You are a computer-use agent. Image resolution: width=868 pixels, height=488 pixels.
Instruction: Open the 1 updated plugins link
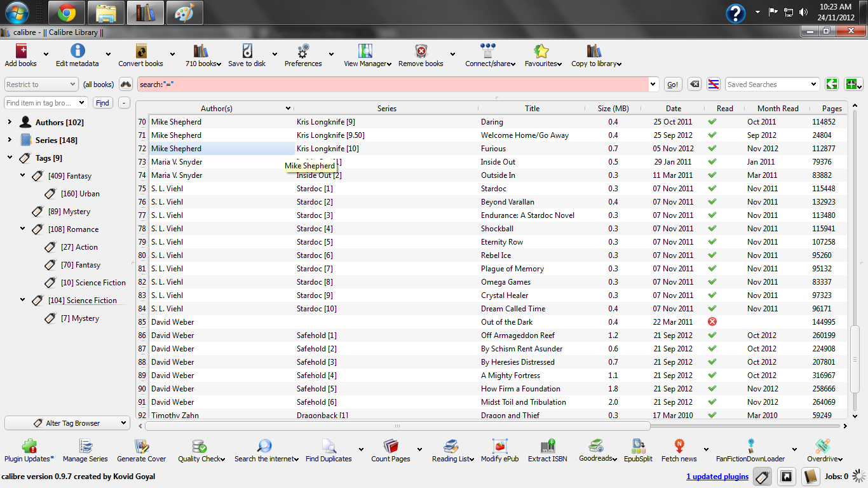click(x=717, y=477)
